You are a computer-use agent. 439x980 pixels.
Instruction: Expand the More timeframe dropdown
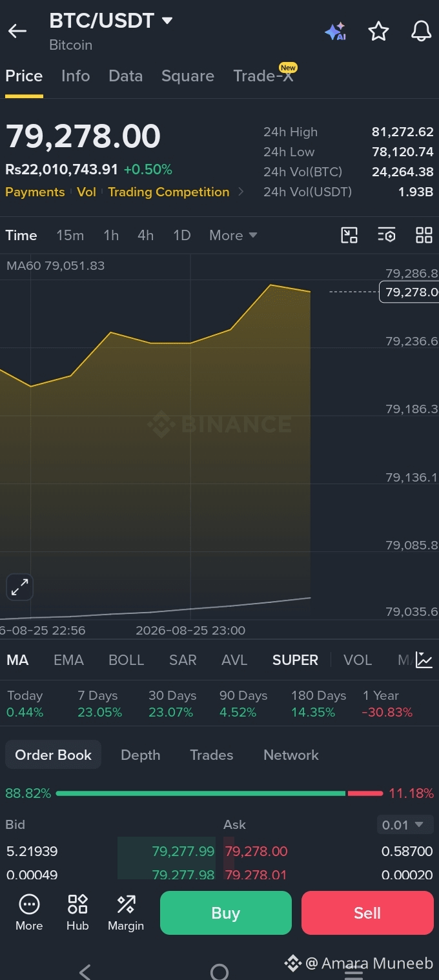[233, 235]
